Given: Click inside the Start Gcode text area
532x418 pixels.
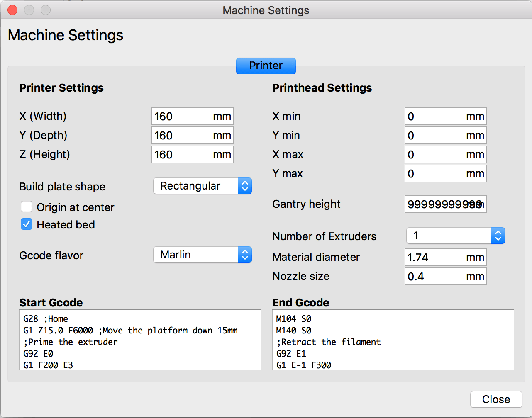Looking at the screenshot, I should (x=140, y=340).
